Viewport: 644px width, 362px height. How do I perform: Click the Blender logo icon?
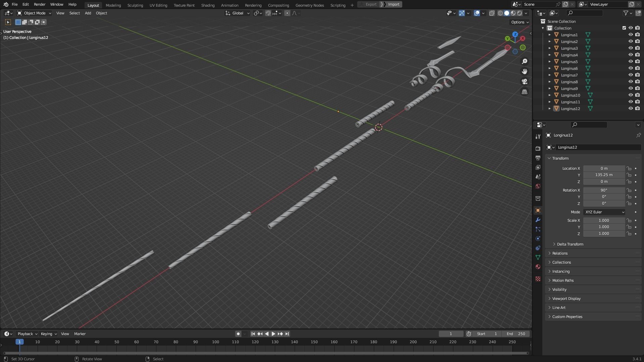6,4
